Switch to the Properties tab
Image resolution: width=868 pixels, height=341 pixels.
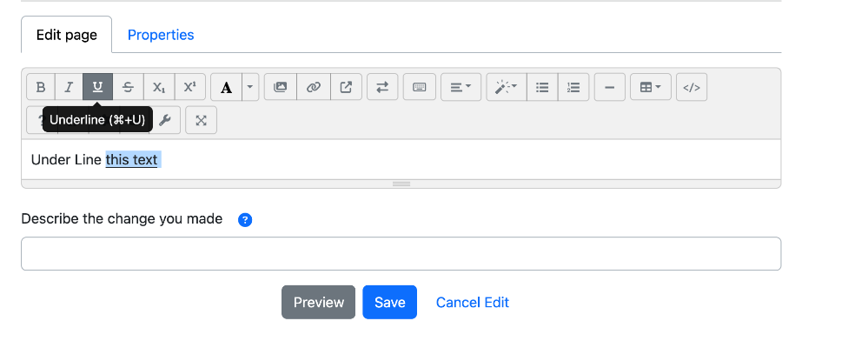pos(161,35)
